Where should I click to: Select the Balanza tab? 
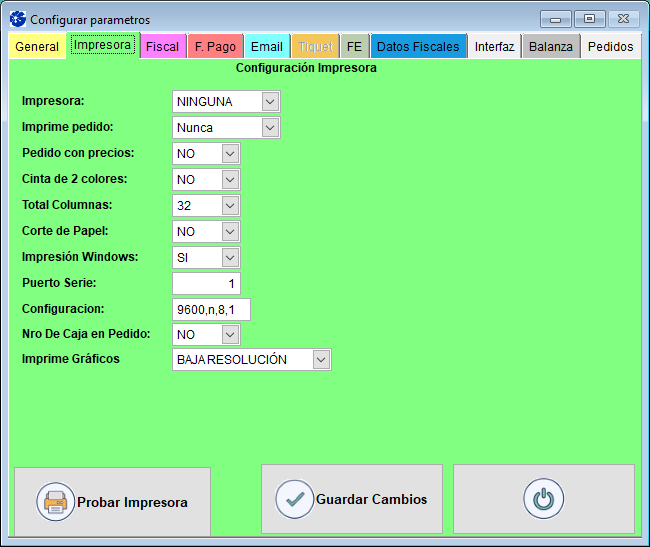tap(551, 47)
